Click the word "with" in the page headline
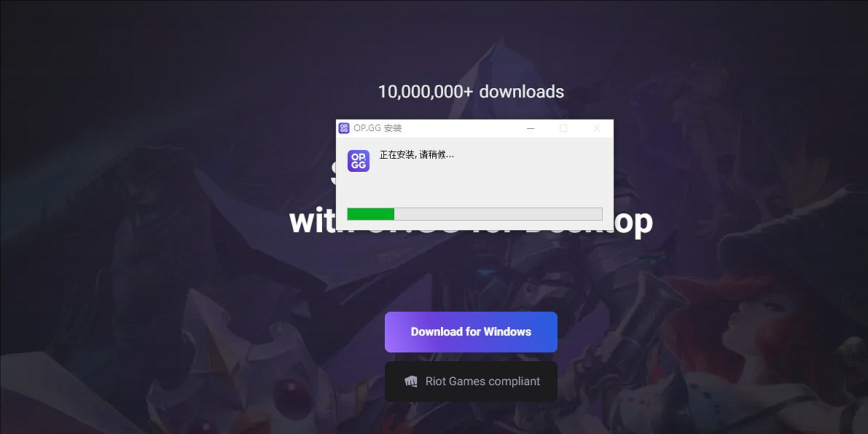 (312, 221)
